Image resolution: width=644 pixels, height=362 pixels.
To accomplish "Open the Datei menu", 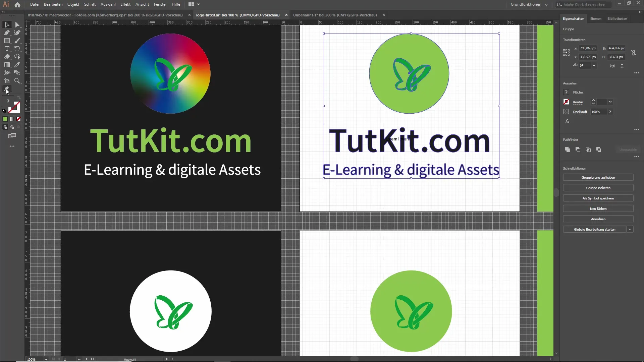I will pos(35,4).
